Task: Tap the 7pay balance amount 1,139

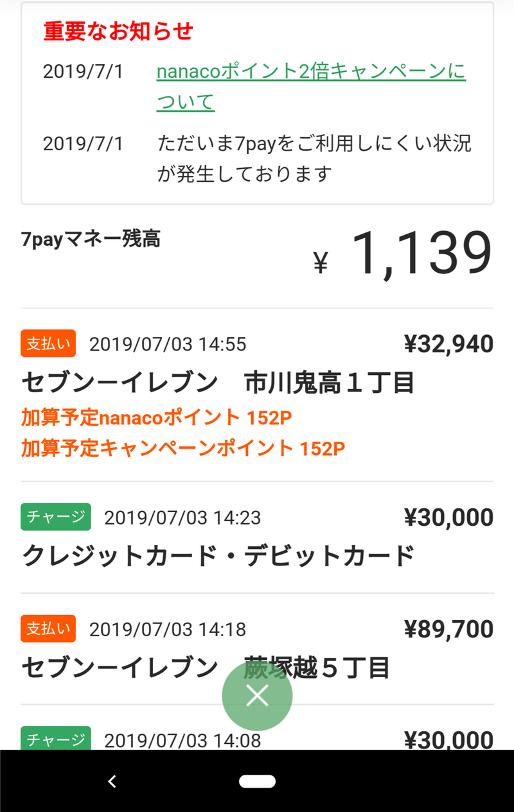Action: coord(421,254)
